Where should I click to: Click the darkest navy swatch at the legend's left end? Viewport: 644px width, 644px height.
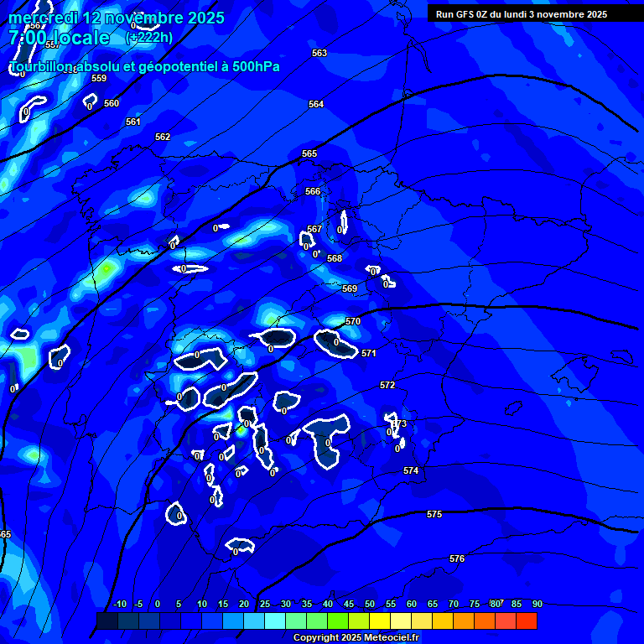point(107,621)
